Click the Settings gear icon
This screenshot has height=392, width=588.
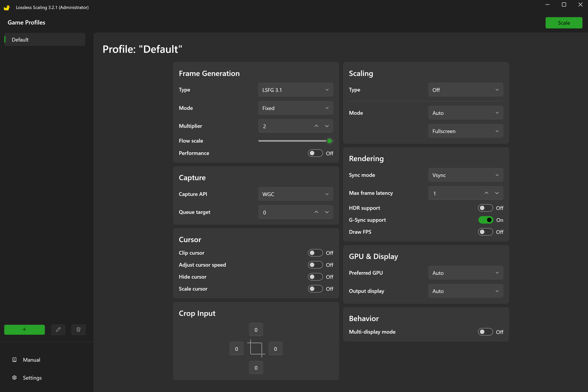tap(14, 378)
